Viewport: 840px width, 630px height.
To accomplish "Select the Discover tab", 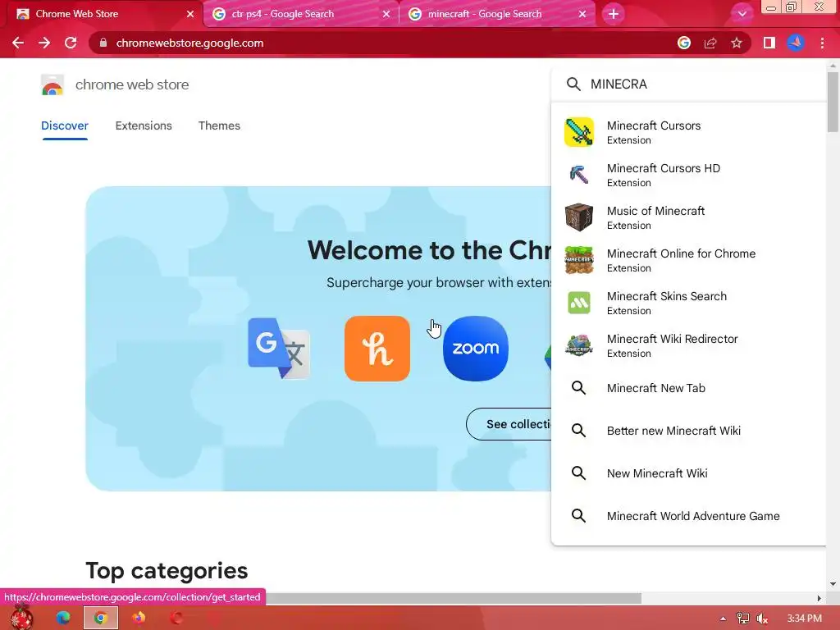I will 64,126.
